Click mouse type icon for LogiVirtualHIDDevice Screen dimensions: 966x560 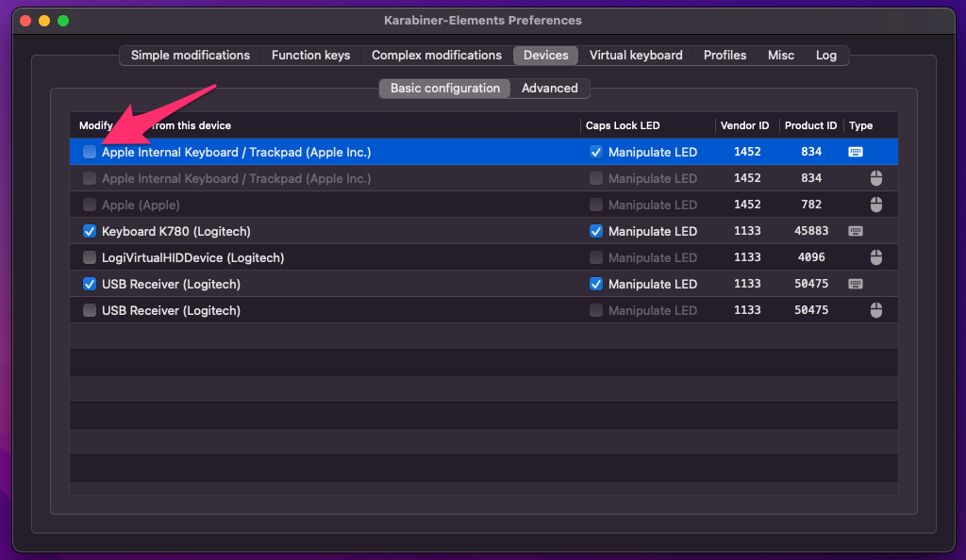tap(876, 257)
